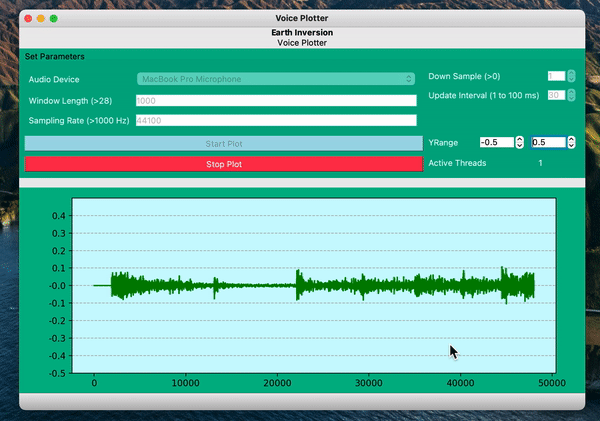Increase YRange minimum with up arrow
This screenshot has height=421, width=600.
point(520,140)
